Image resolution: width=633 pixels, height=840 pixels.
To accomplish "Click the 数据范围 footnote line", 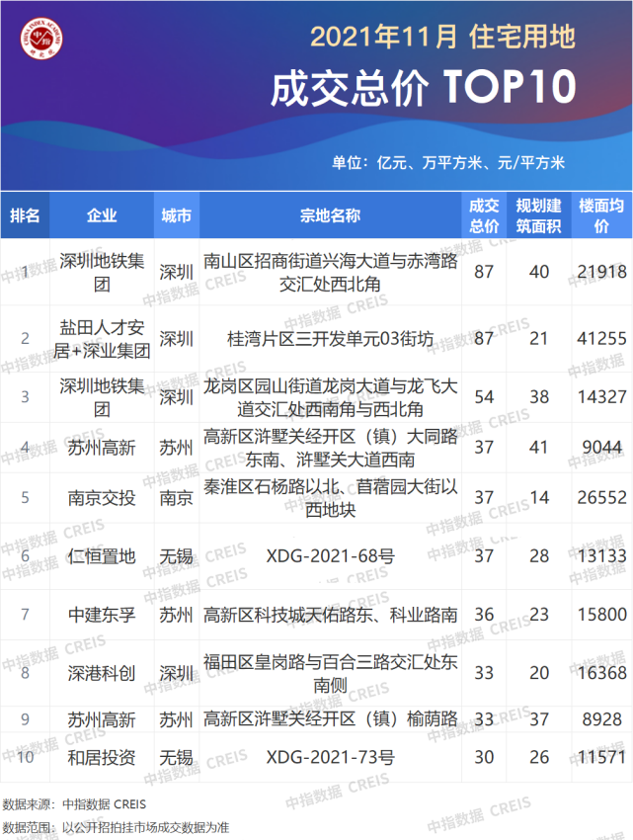I will tap(116, 828).
